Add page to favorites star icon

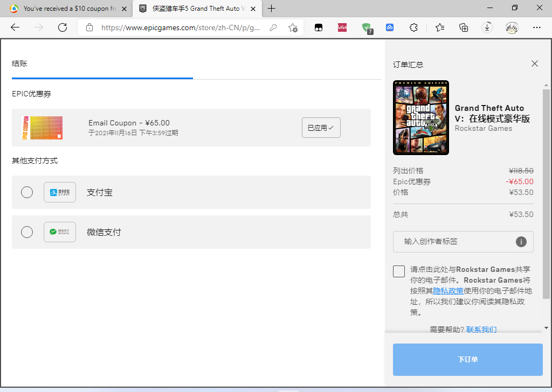[293, 27]
